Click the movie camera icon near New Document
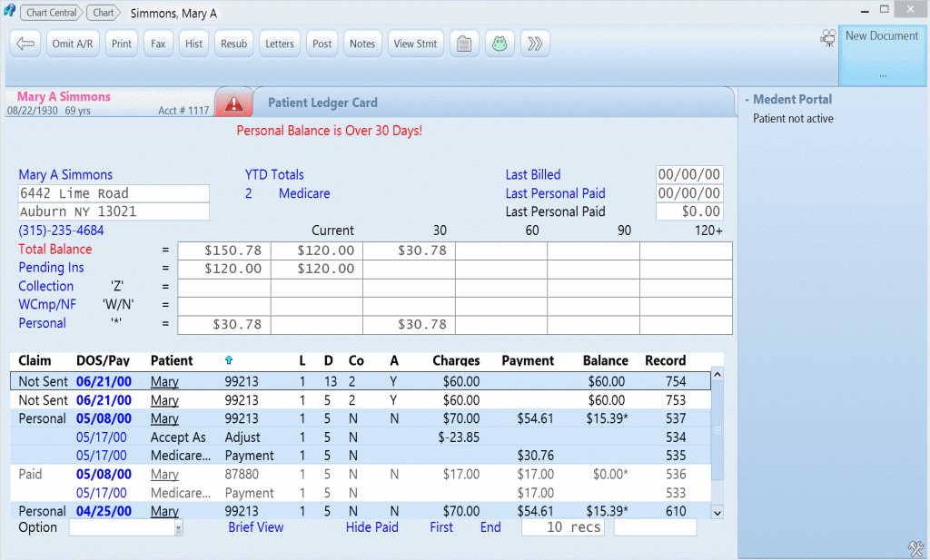The image size is (930, 560). 827,37
